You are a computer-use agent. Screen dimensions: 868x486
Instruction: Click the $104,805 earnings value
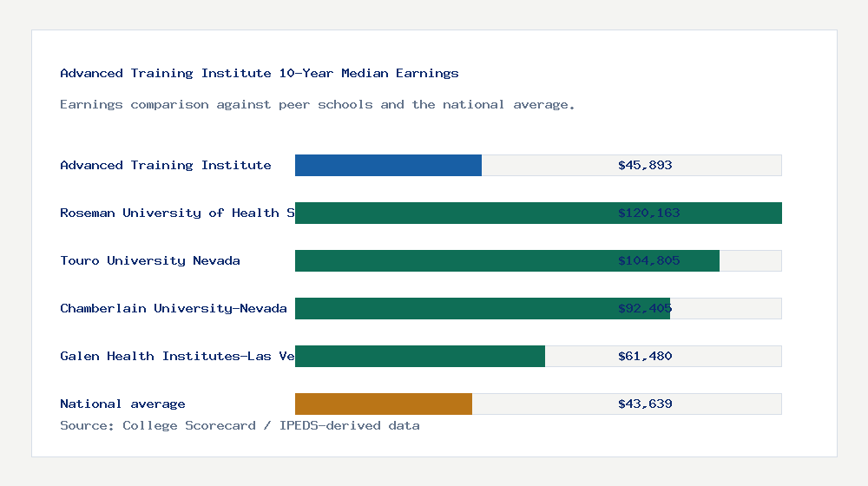click(648, 260)
